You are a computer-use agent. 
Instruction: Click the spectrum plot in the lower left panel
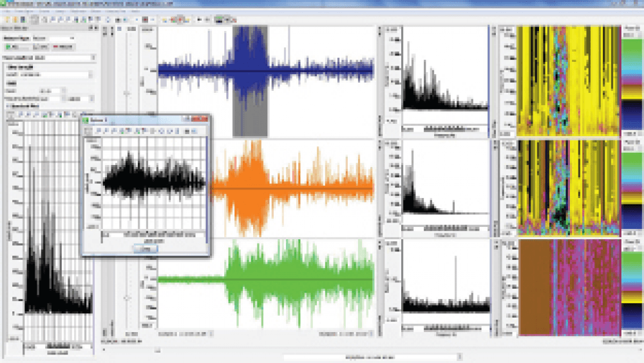(58, 232)
